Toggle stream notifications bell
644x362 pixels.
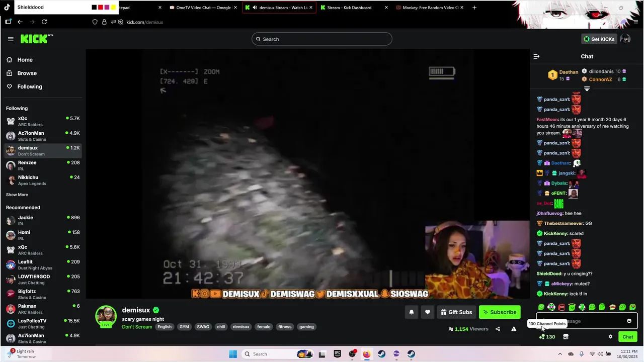pyautogui.click(x=411, y=312)
